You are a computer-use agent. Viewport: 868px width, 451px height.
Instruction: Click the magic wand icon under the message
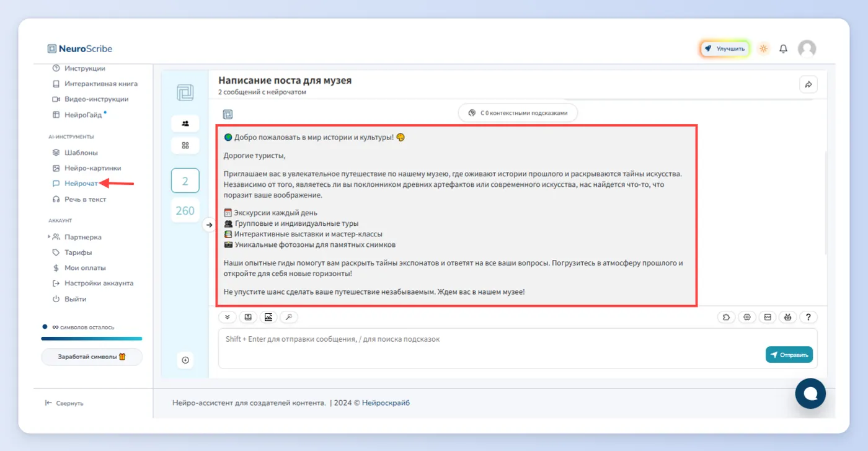(x=289, y=317)
